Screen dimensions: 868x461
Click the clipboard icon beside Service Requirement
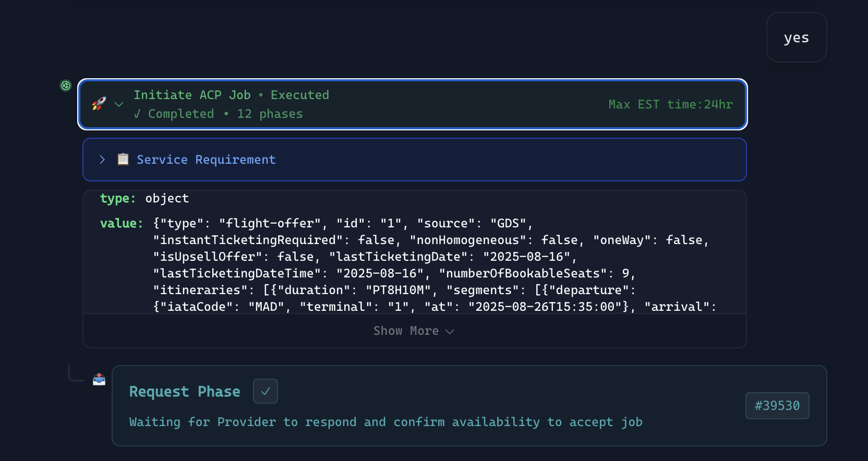click(123, 159)
